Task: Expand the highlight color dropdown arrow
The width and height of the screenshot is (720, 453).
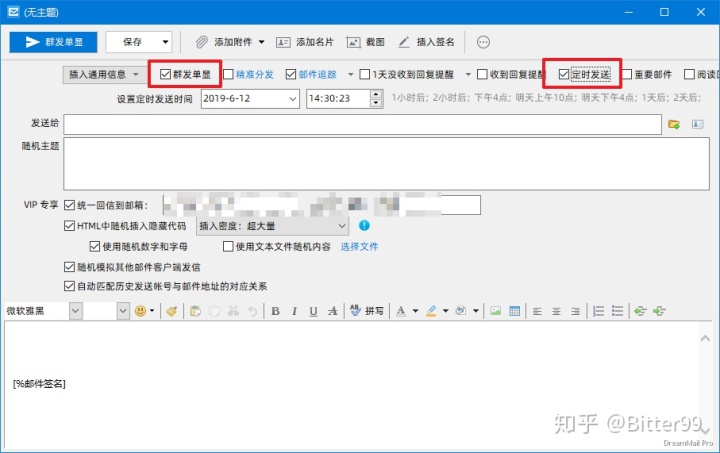Action: pos(445,311)
